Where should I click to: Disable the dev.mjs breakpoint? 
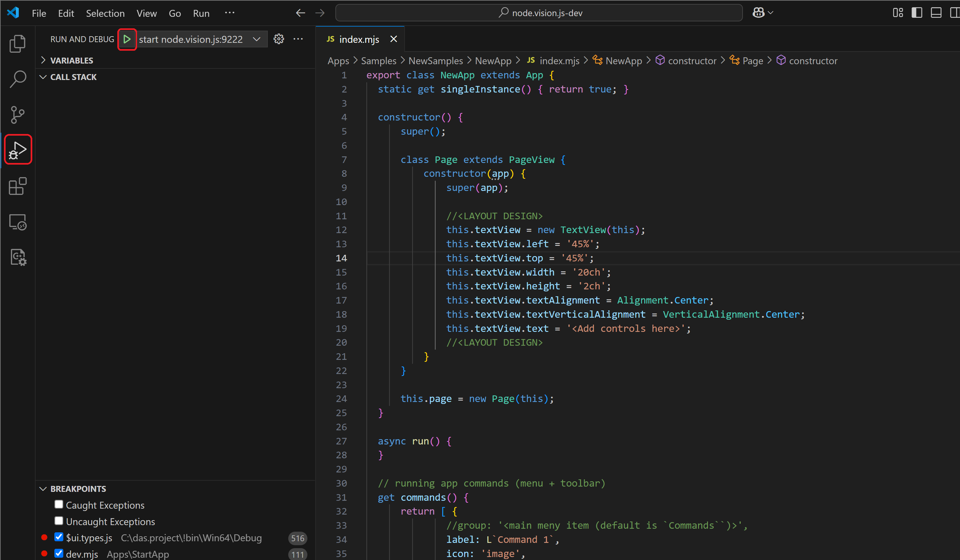[x=58, y=553]
